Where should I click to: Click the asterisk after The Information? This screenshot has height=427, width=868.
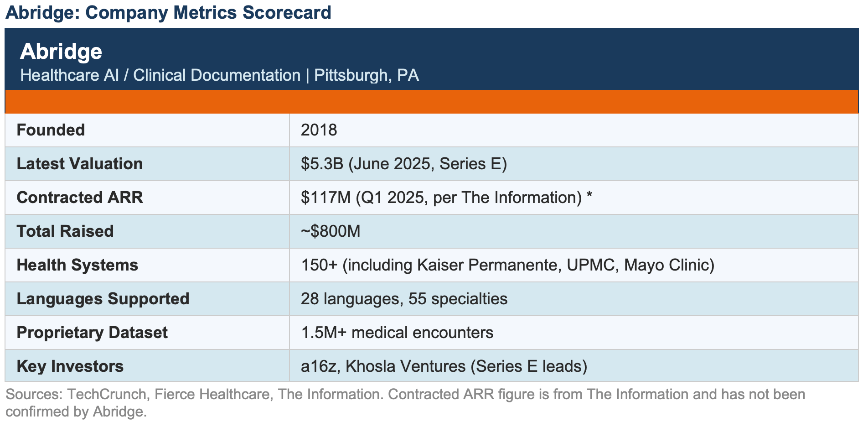tap(589, 196)
